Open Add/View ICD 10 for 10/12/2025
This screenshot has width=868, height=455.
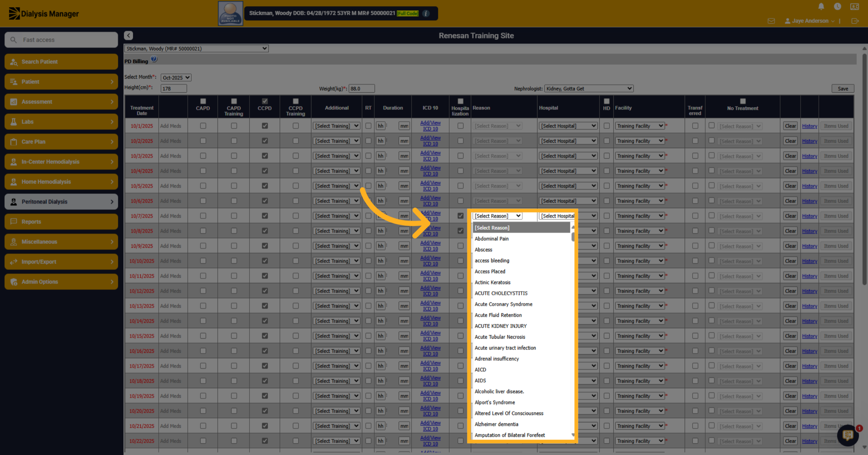(x=430, y=291)
